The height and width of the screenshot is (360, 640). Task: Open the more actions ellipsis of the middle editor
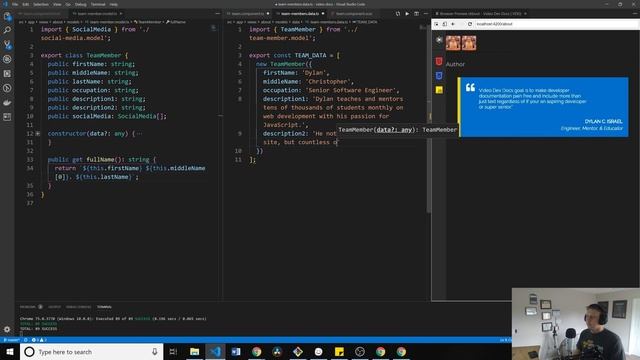click(426, 13)
